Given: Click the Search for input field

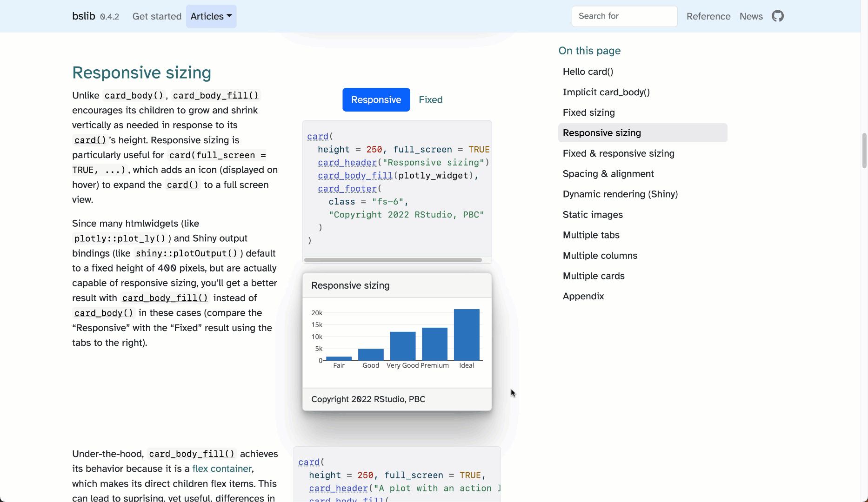Looking at the screenshot, I should 624,16.
